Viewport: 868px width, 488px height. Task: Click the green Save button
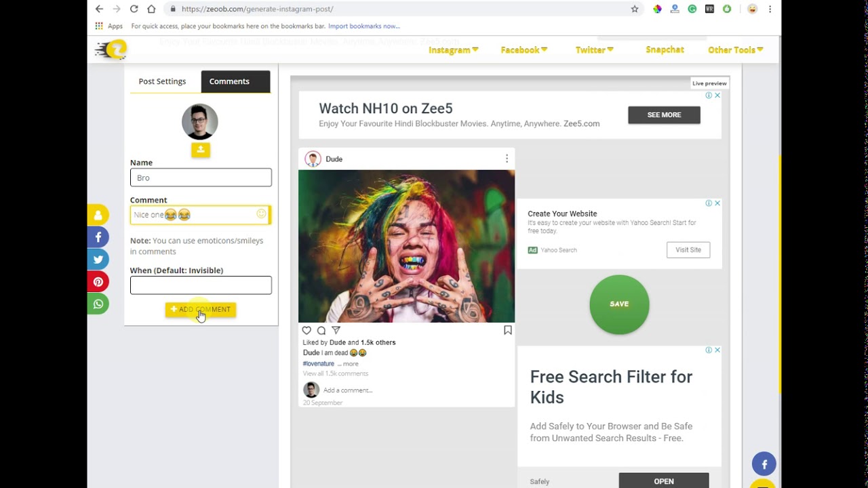click(x=619, y=304)
